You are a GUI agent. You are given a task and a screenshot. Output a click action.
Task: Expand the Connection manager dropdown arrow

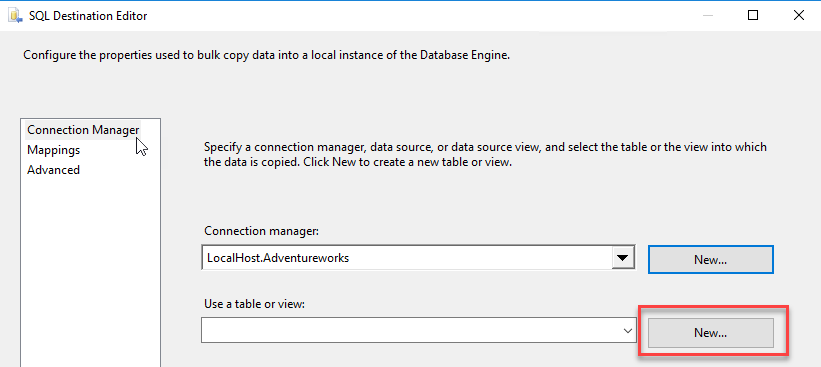click(x=622, y=258)
